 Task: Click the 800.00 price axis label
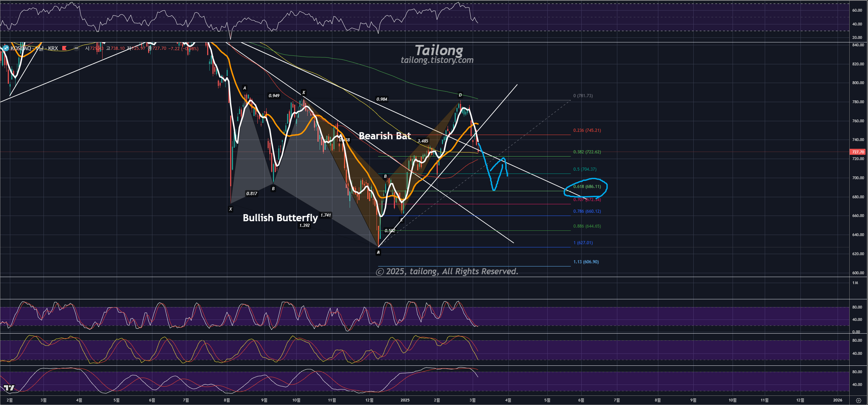858,83
